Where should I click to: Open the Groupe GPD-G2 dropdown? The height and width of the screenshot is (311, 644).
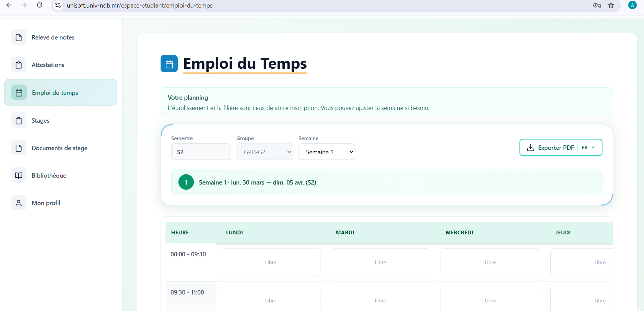coord(265,152)
